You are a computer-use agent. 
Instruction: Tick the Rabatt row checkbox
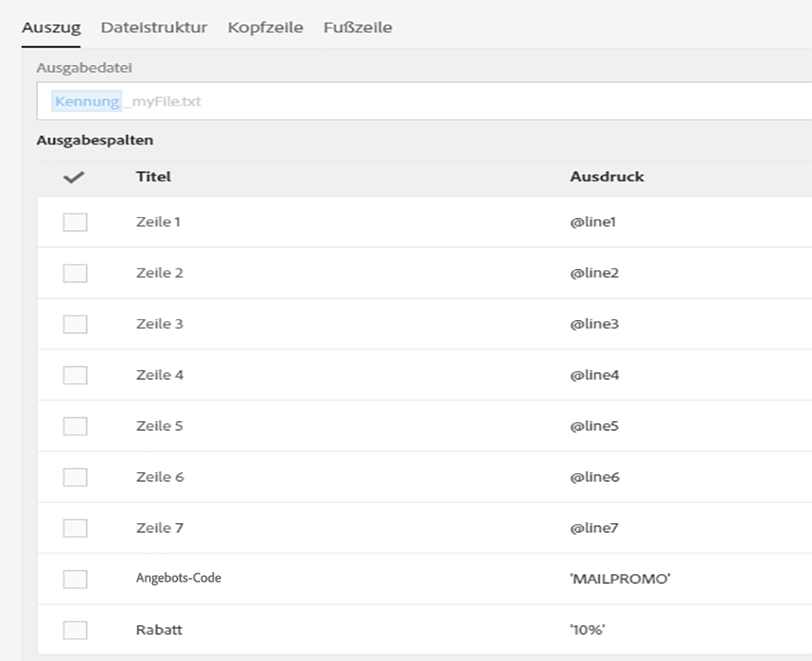pos(75,631)
